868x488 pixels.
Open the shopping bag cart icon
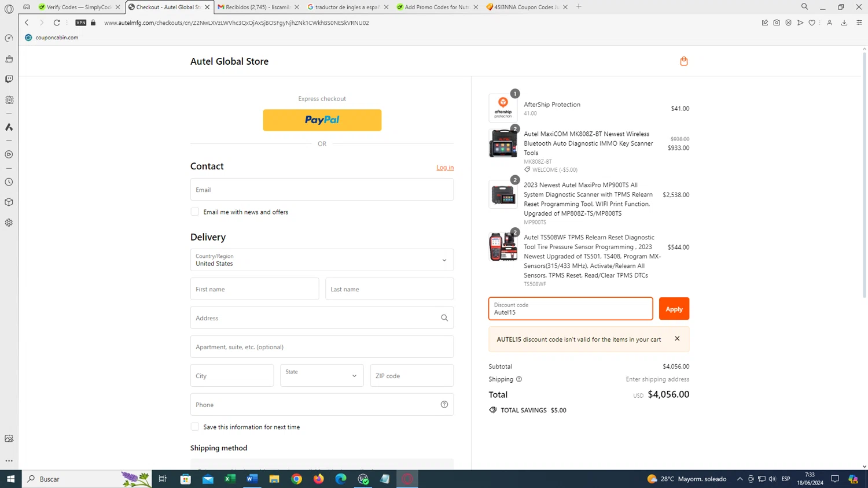click(x=683, y=61)
